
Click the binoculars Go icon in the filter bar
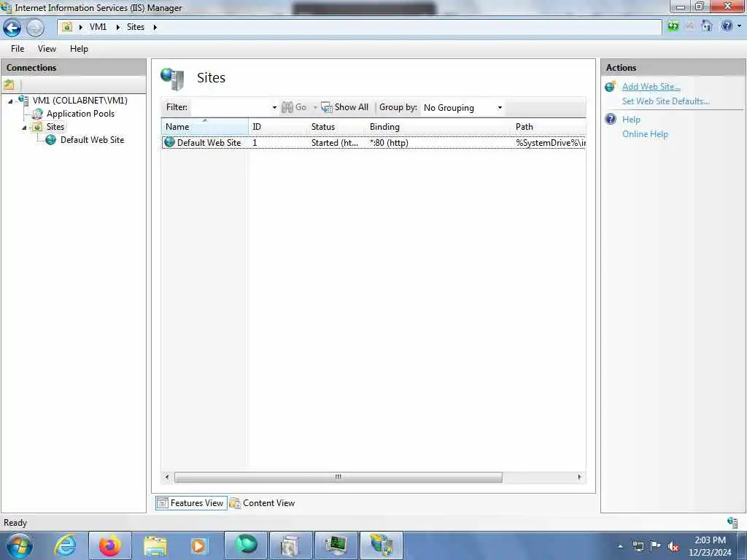287,107
